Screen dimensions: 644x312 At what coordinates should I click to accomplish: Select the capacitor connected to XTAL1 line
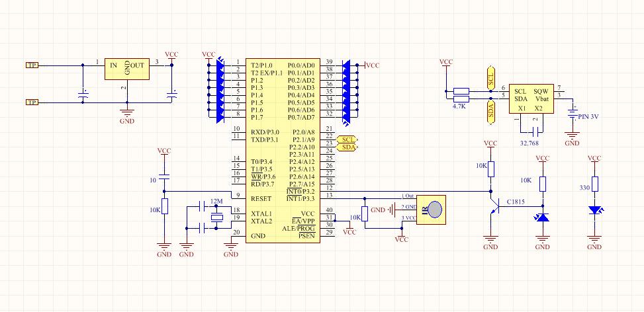(202, 206)
